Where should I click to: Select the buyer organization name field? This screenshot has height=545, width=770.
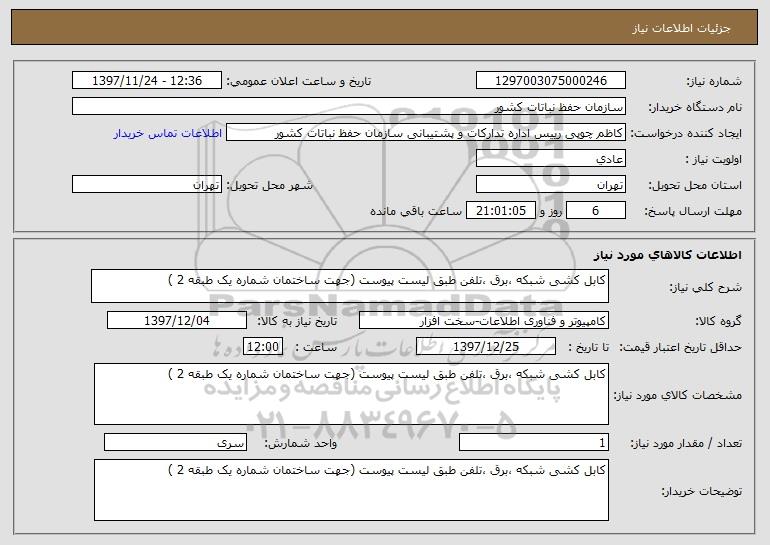(x=349, y=107)
